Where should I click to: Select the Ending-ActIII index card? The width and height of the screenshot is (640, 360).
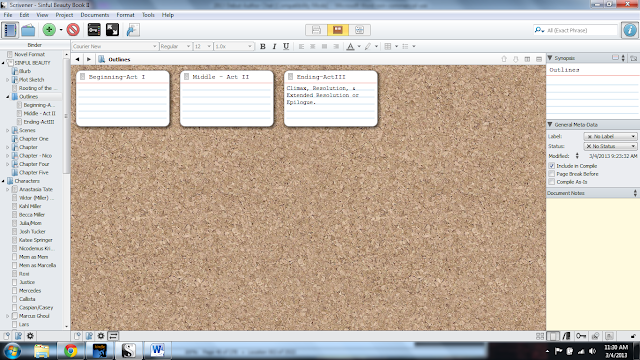tap(331, 98)
